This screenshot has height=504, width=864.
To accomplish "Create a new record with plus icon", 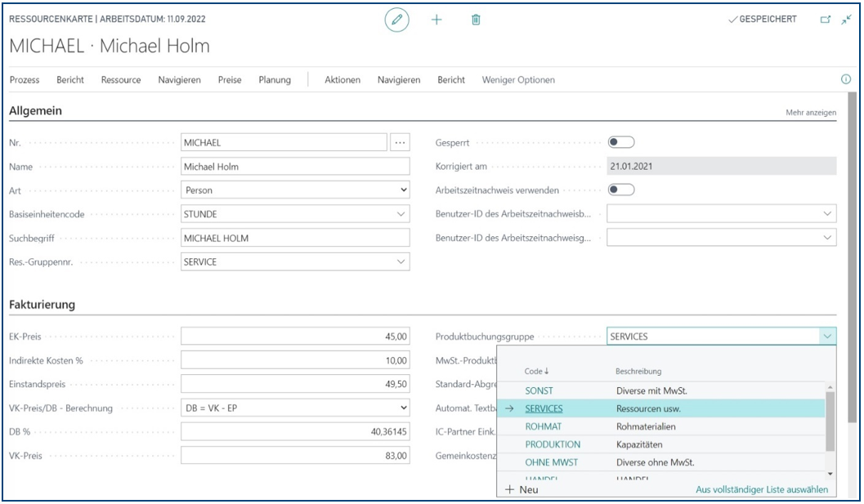I will 436,20.
